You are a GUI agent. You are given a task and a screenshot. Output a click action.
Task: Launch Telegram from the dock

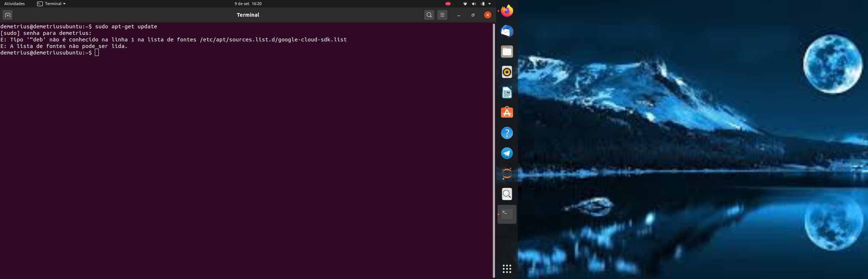point(507,153)
